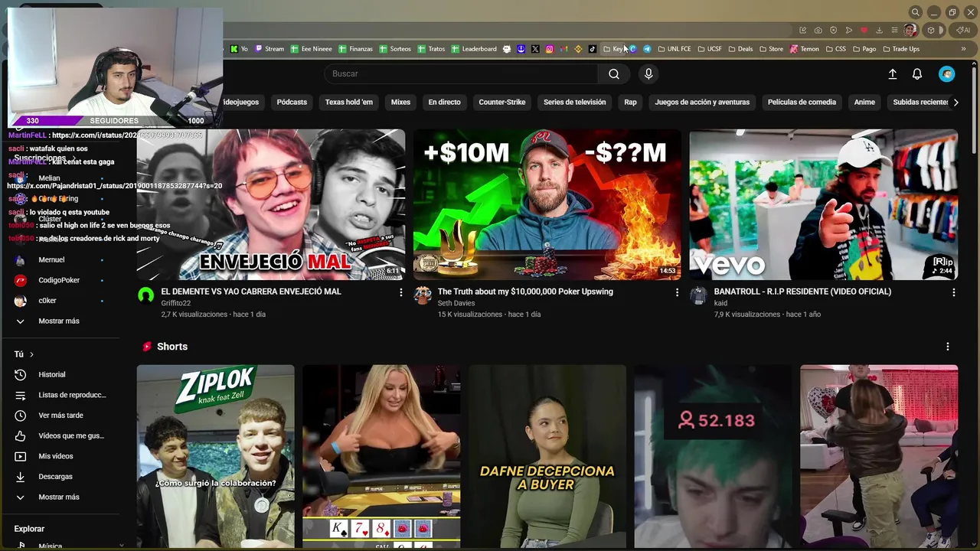The height and width of the screenshot is (551, 980).
Task: Click the kaid channel name
Action: (x=721, y=303)
